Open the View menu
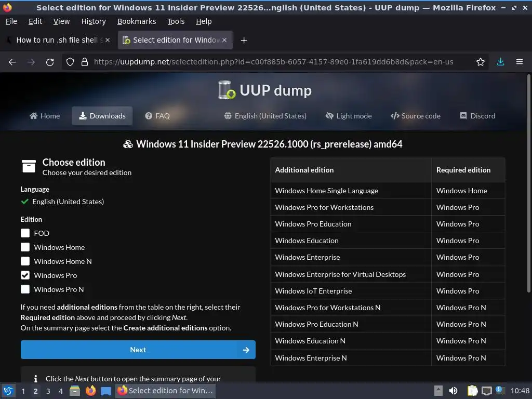 (x=61, y=21)
